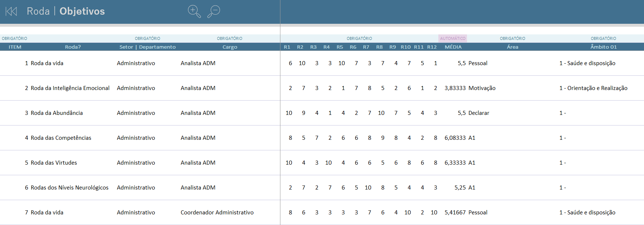Select the Roda da Abundância cell

(57, 113)
